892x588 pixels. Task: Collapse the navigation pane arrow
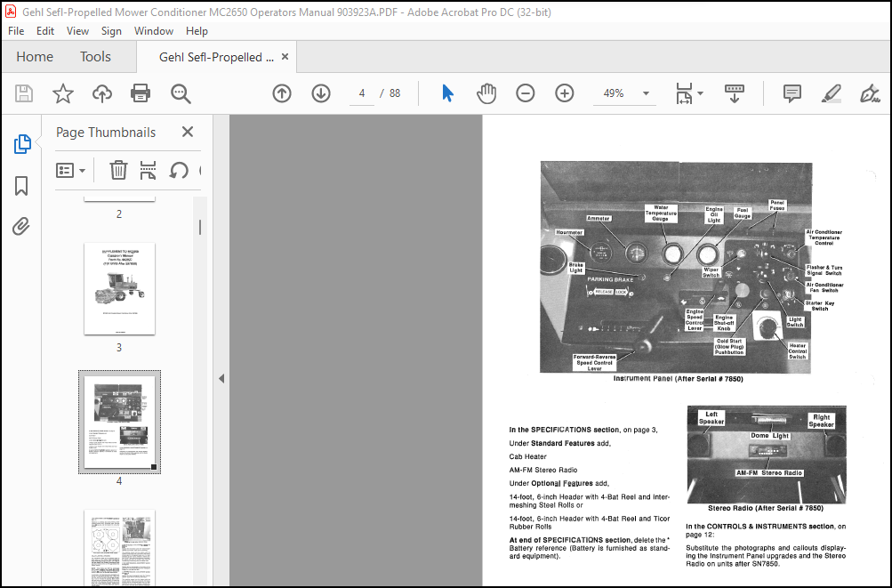pos(221,379)
